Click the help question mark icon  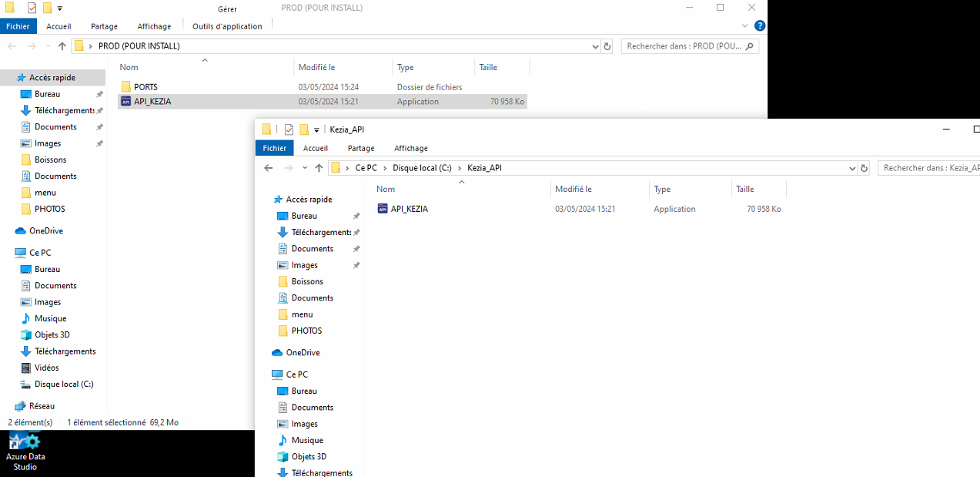tap(760, 25)
